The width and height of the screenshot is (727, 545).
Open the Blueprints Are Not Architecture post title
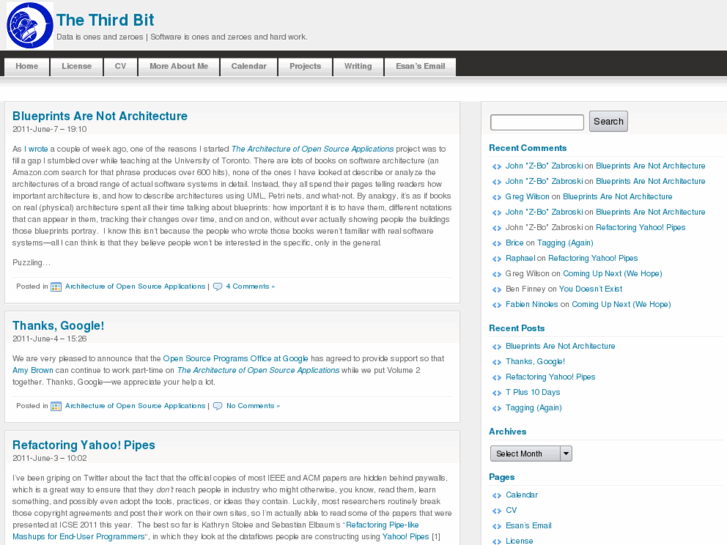pyautogui.click(x=100, y=116)
